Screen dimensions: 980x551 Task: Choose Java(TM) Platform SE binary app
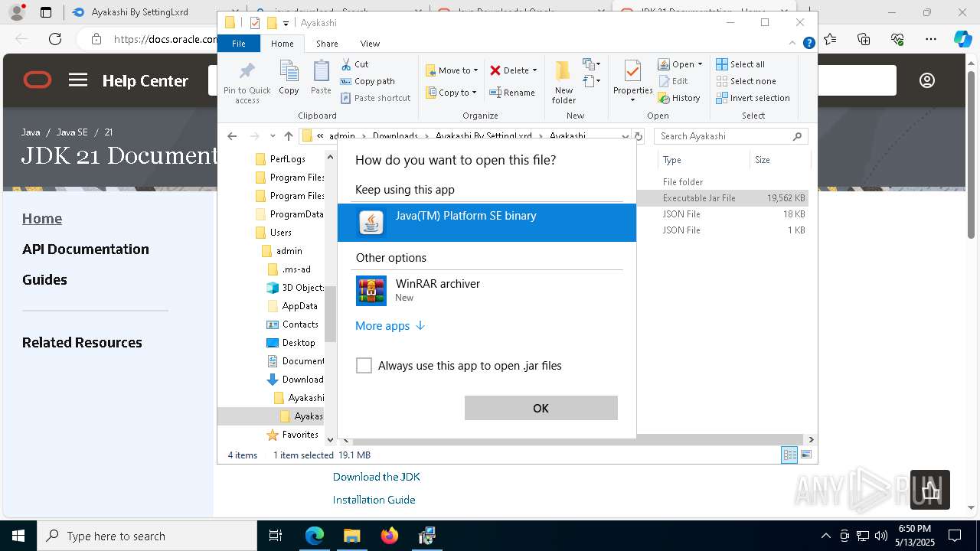[x=487, y=223]
